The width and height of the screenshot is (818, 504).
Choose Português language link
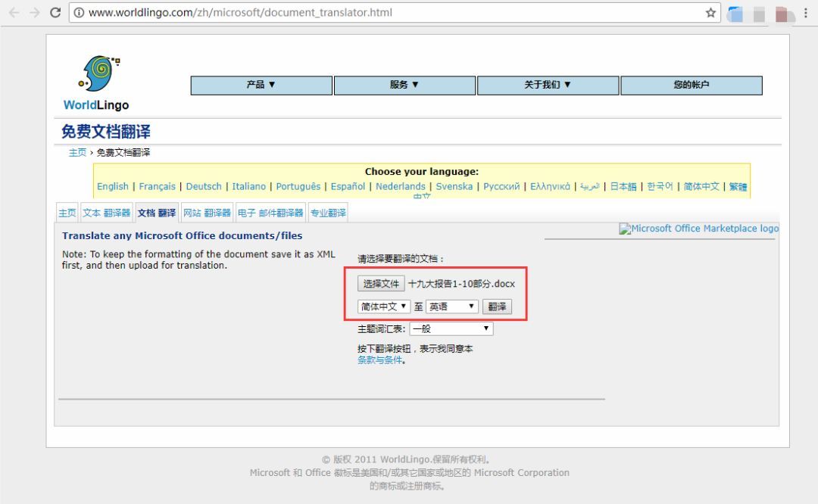point(298,187)
